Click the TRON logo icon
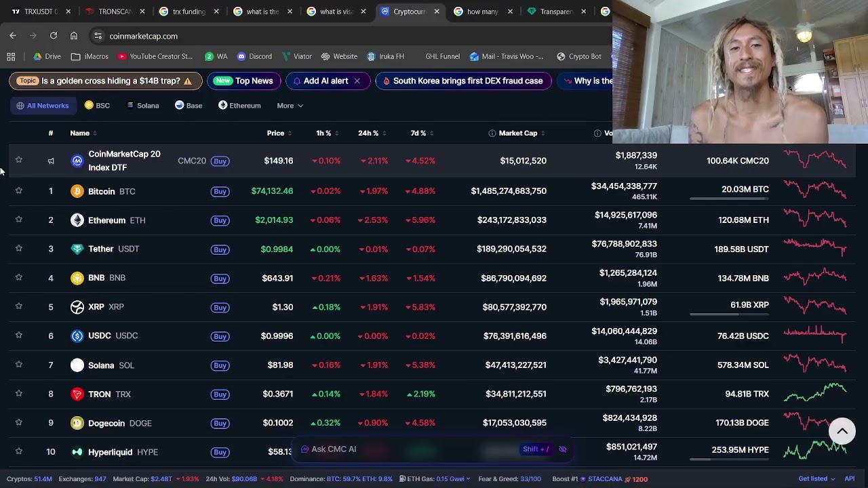868x488 pixels. point(77,394)
